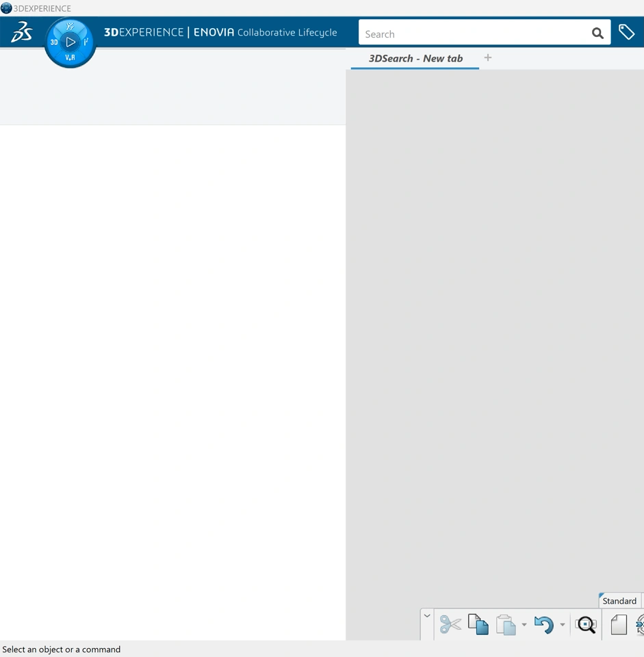Click the Paste clipboard icon
The height and width of the screenshot is (657, 644).
coord(506,625)
